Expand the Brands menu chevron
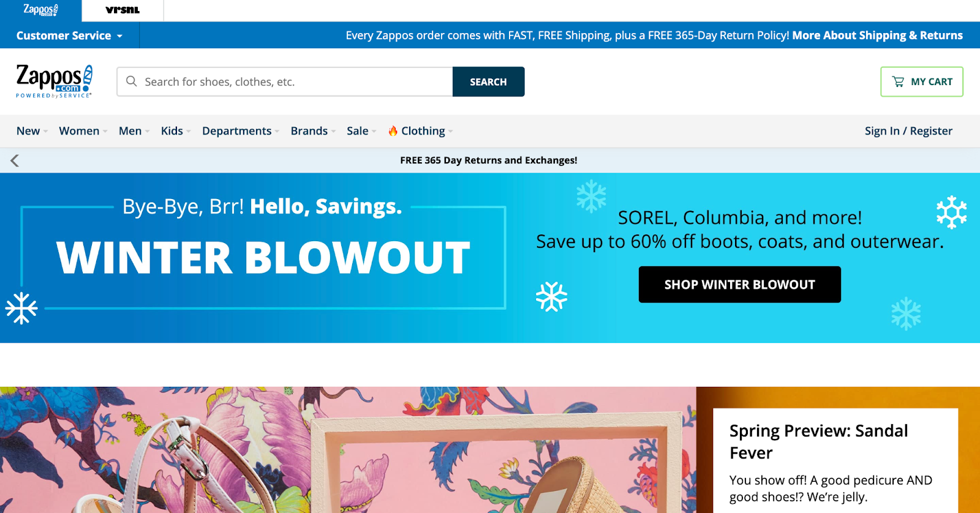This screenshot has width=980, height=513. 333,132
